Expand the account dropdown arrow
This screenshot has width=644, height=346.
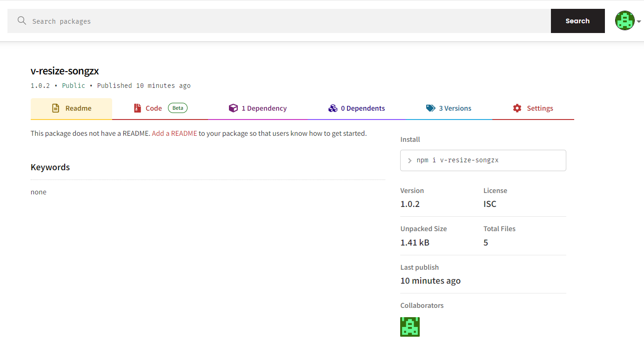(639, 21)
